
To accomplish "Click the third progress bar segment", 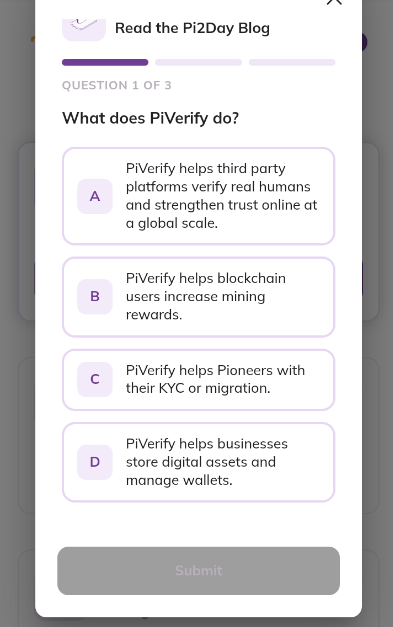I will (x=292, y=62).
